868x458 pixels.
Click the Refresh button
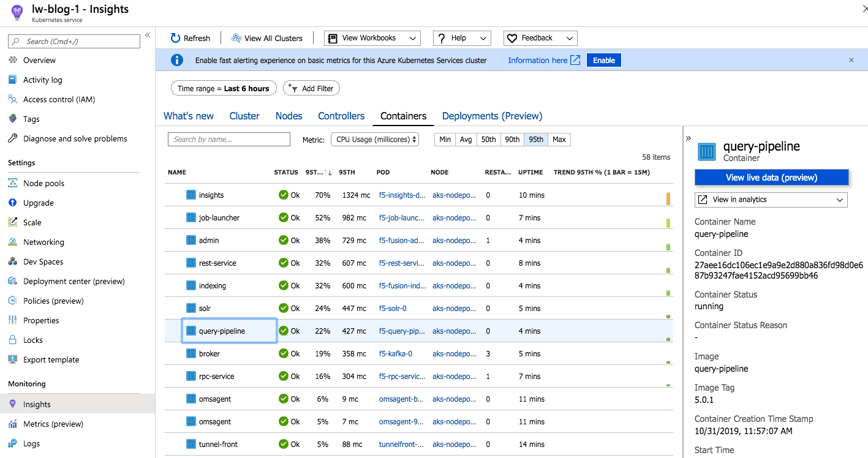pyautogui.click(x=190, y=38)
